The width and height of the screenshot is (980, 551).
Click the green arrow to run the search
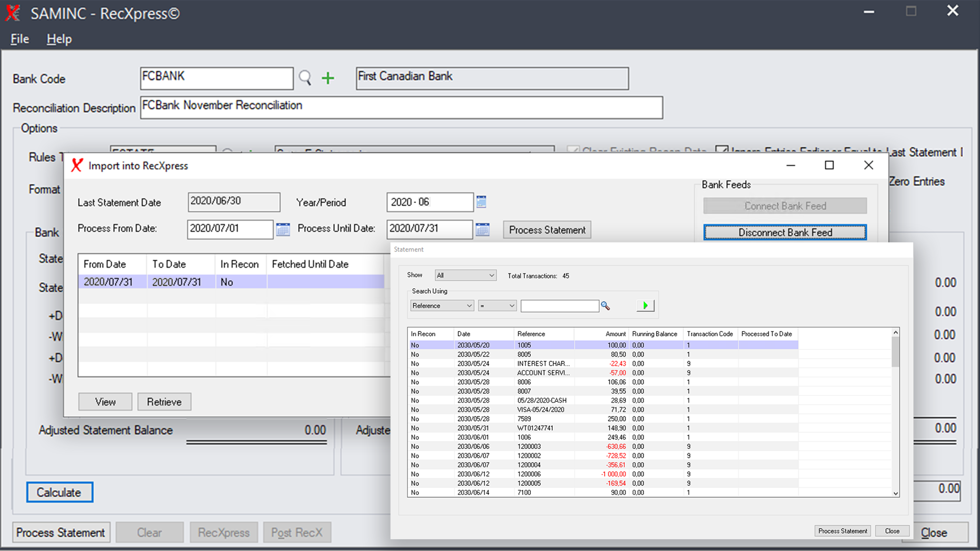(645, 305)
